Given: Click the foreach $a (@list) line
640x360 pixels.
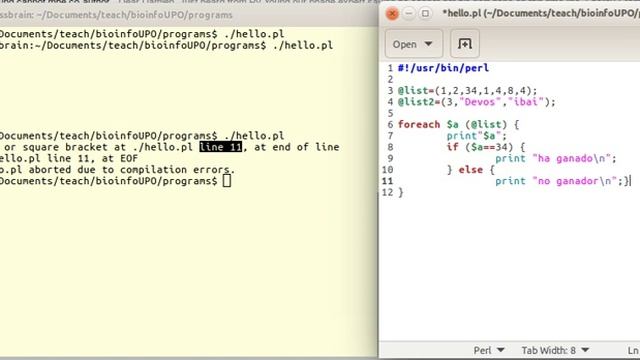Looking at the screenshot, I should point(458,124).
